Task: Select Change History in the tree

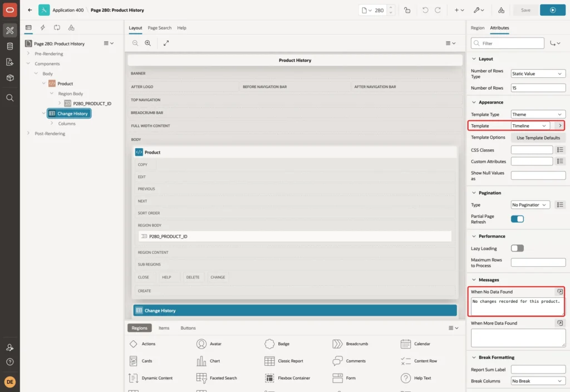Action: click(69, 114)
